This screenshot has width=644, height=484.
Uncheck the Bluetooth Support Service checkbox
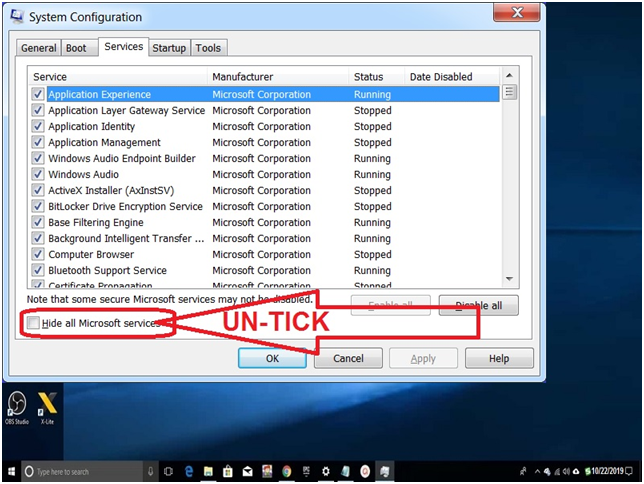(38, 270)
